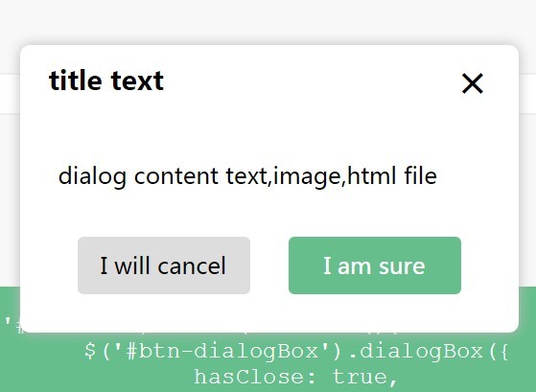Click the ".dialogBox({" method call in the code
The height and width of the screenshot is (392, 536).
click(x=429, y=351)
